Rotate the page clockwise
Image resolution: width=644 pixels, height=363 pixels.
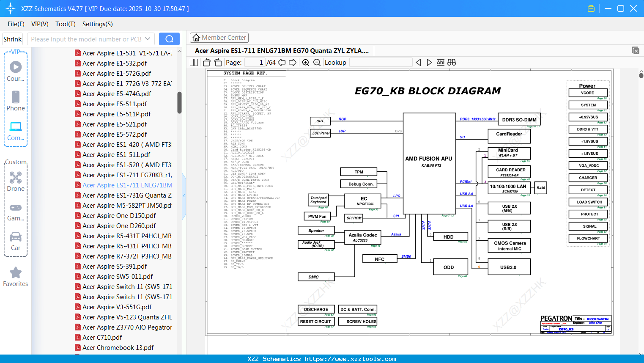click(x=218, y=62)
